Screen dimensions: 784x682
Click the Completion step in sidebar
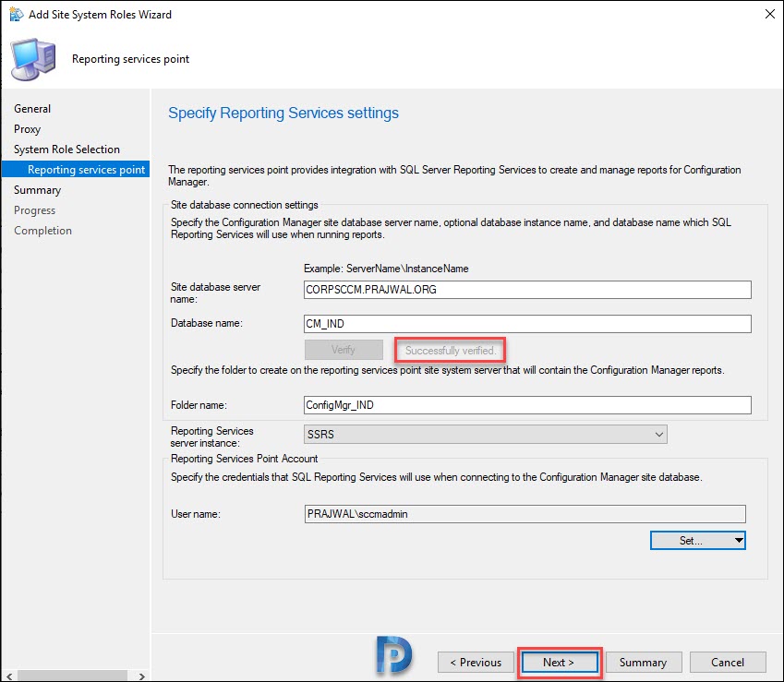click(43, 231)
